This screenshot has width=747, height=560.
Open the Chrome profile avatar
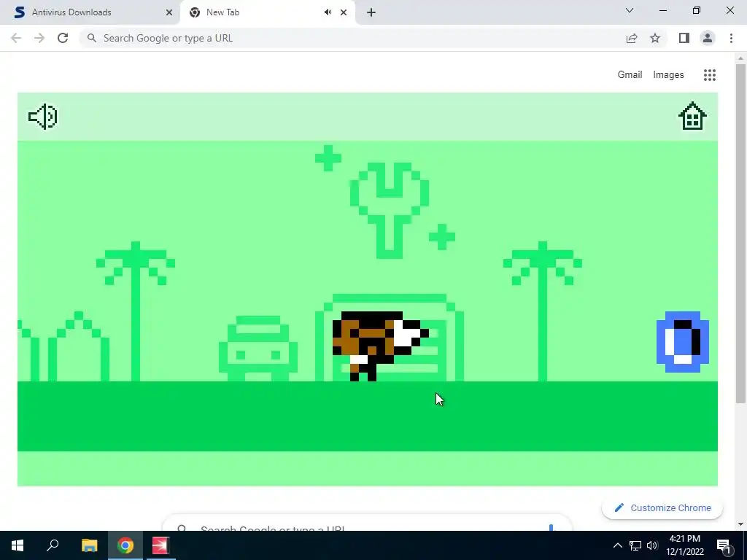[x=708, y=38]
